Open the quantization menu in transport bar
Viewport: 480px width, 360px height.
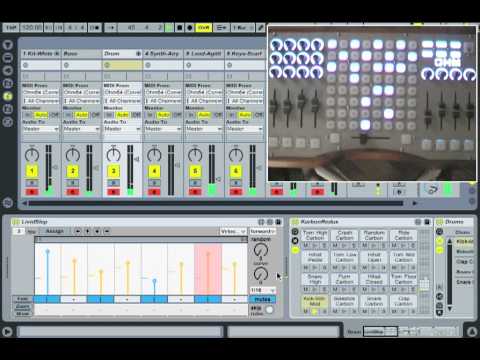click(242, 27)
